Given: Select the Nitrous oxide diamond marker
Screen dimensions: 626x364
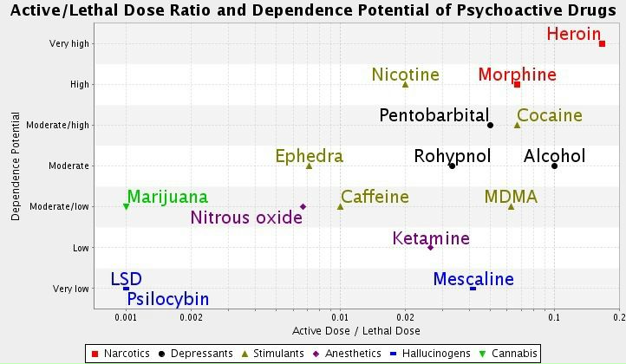Looking at the screenshot, I should (x=303, y=206).
